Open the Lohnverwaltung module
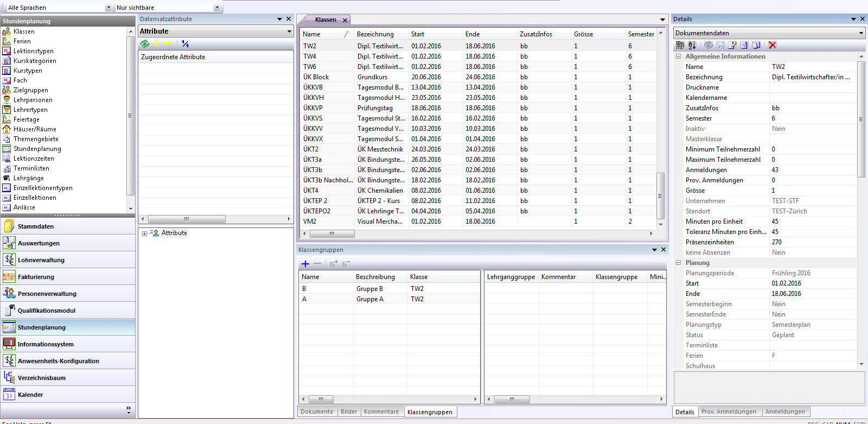This screenshot has height=424, width=868. pos(41,260)
